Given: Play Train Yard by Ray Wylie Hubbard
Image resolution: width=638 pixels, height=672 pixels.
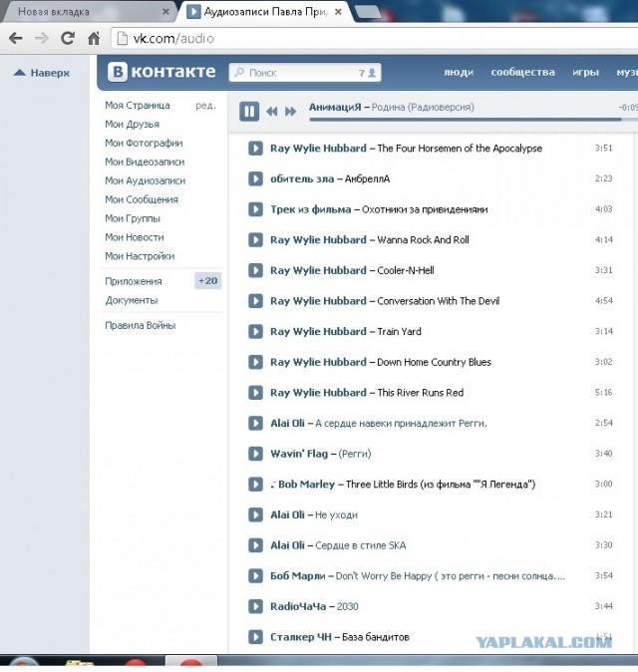Looking at the screenshot, I should click(255, 332).
